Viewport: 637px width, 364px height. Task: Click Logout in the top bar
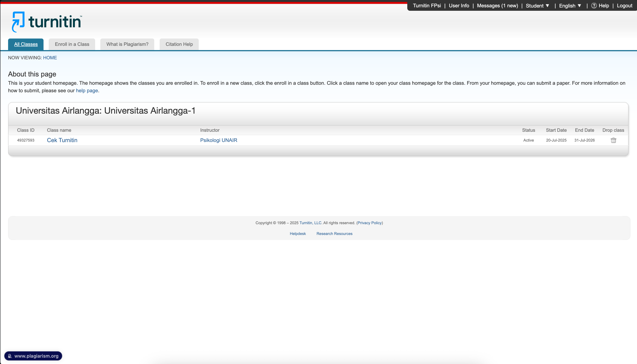pos(624,6)
